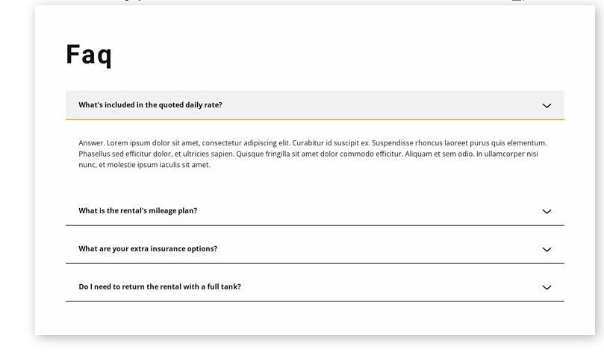
Task: Open the full tank return question
Action: [160, 287]
